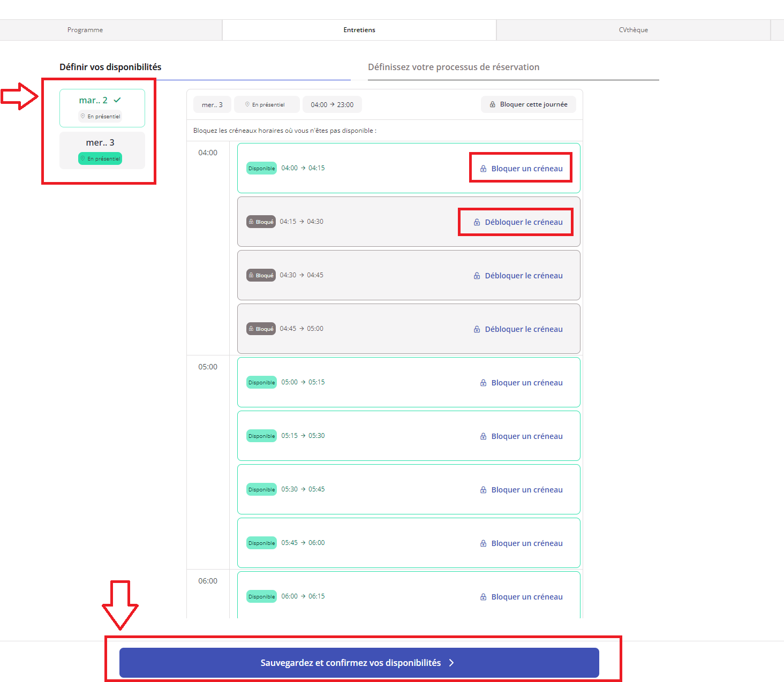Block the 05:00 to 05:15 time slot

point(521,383)
